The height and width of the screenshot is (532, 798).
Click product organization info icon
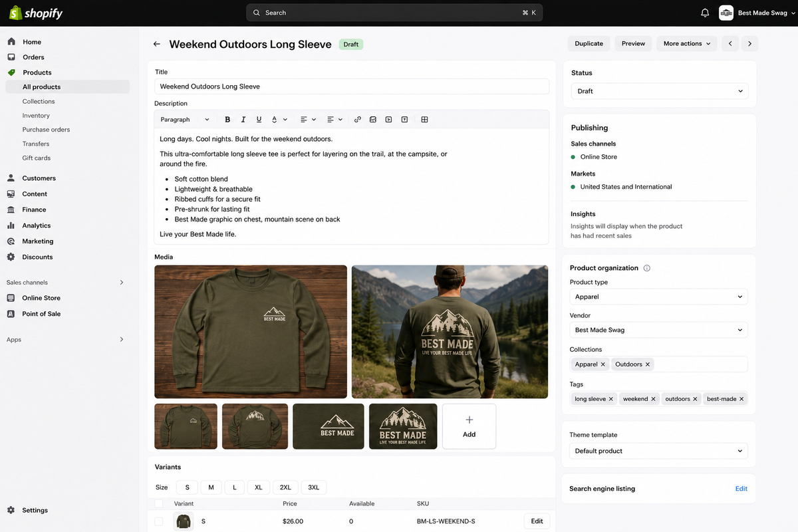647,268
